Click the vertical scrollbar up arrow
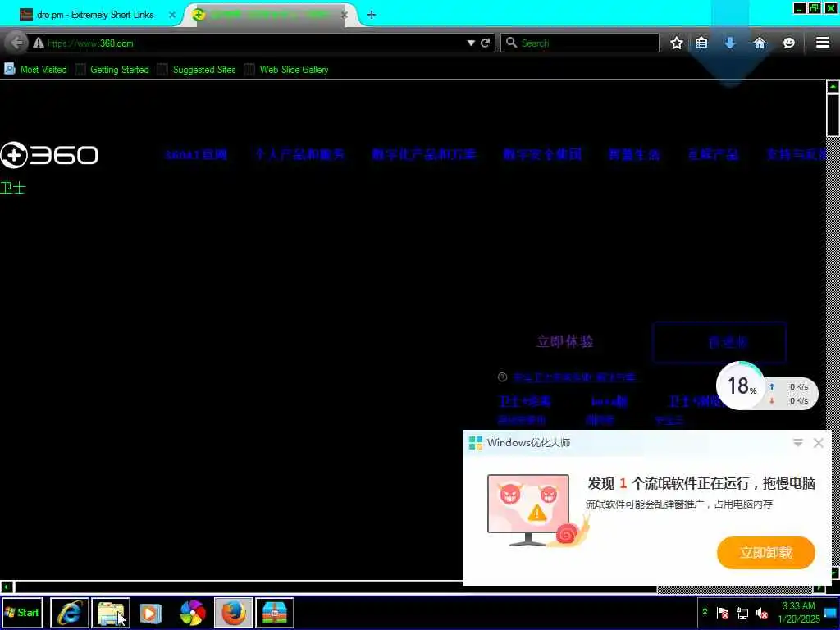 pos(833,85)
